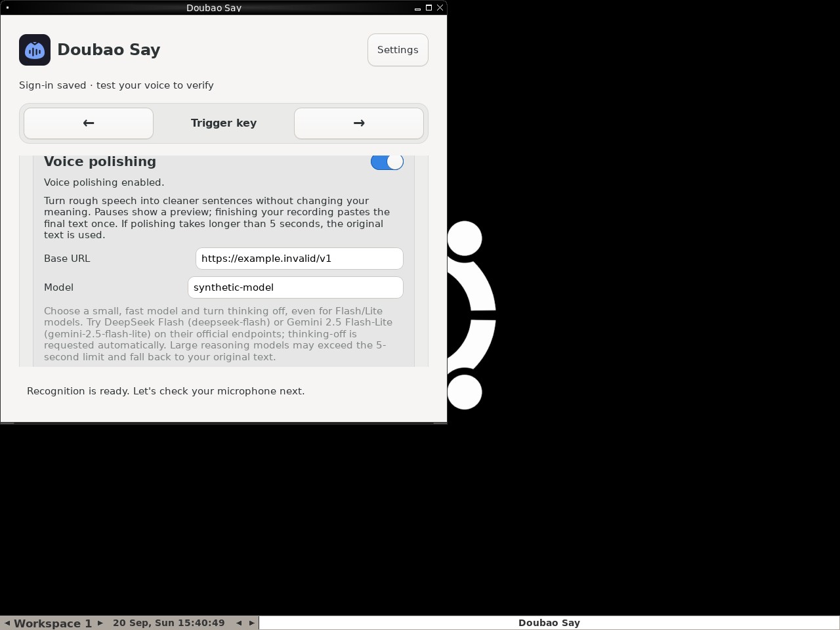
Task: Click the polishing description paragraph
Action: pyautogui.click(x=217, y=218)
